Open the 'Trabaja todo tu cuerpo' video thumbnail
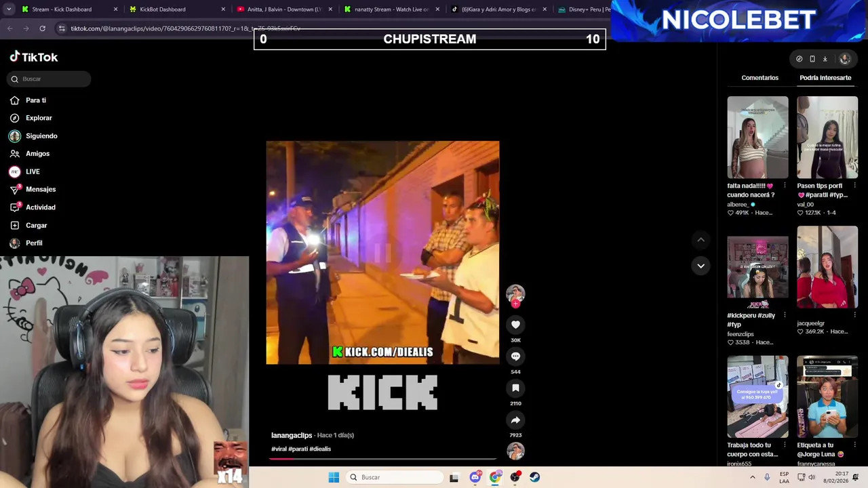 coord(757,397)
